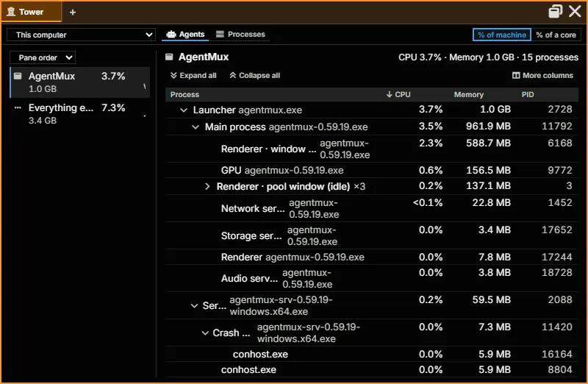The image size is (588, 384).
Task: Click the restore window icon
Action: [x=556, y=11]
